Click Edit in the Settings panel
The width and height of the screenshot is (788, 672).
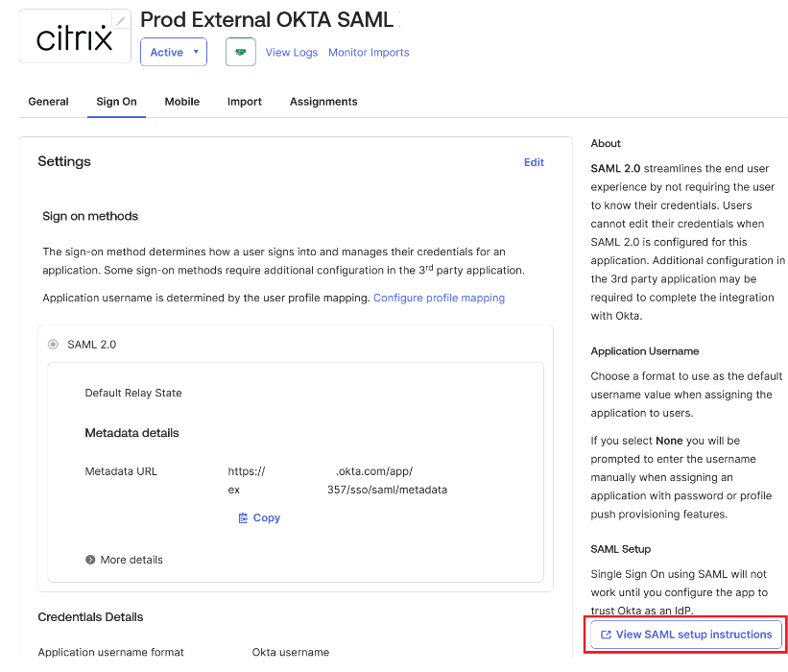point(534,162)
